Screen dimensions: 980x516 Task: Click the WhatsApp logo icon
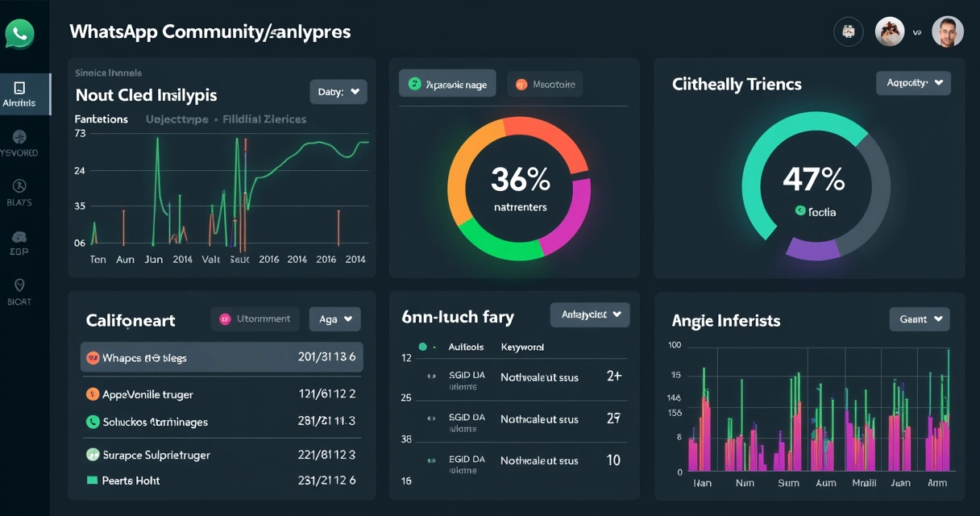pos(19,34)
